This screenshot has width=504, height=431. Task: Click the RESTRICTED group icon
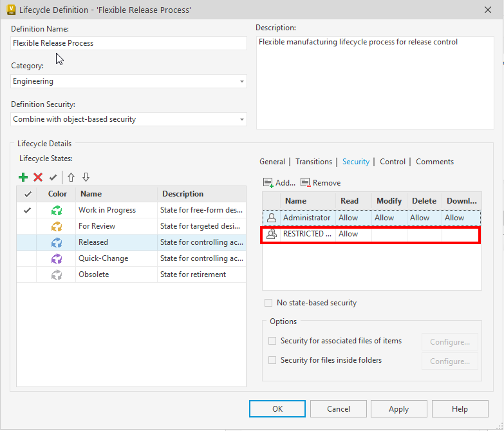pos(272,234)
